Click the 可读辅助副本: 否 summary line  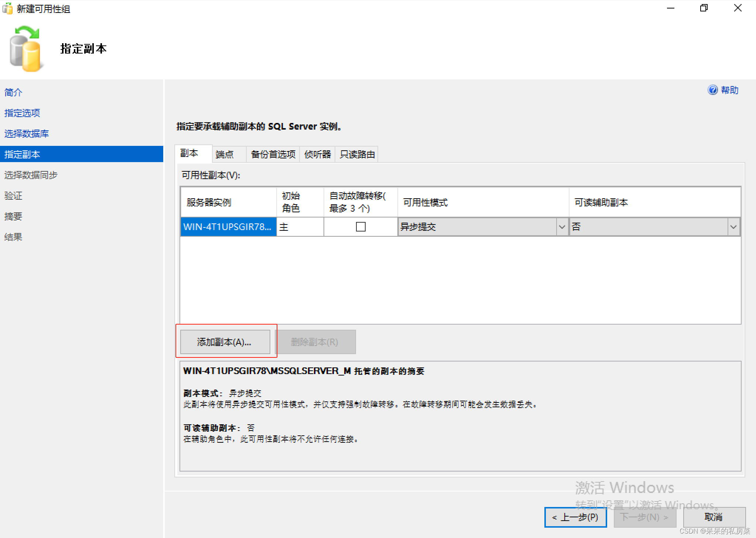[219, 428]
